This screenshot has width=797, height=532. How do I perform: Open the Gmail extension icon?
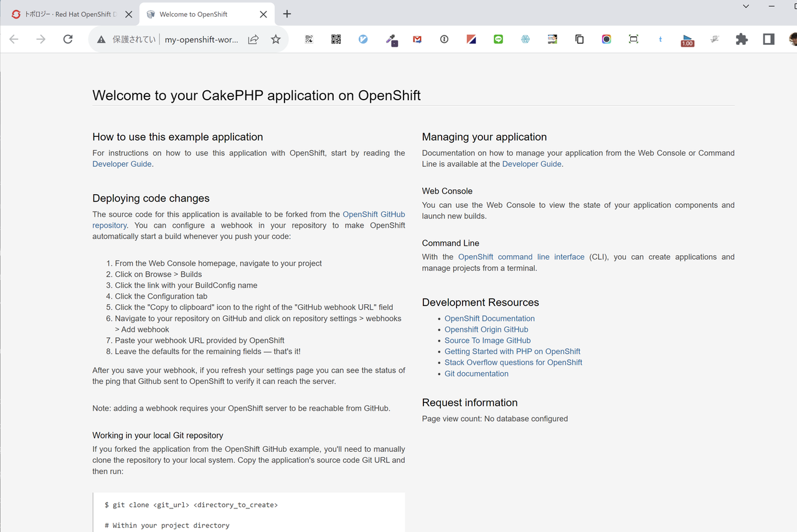[x=417, y=39]
